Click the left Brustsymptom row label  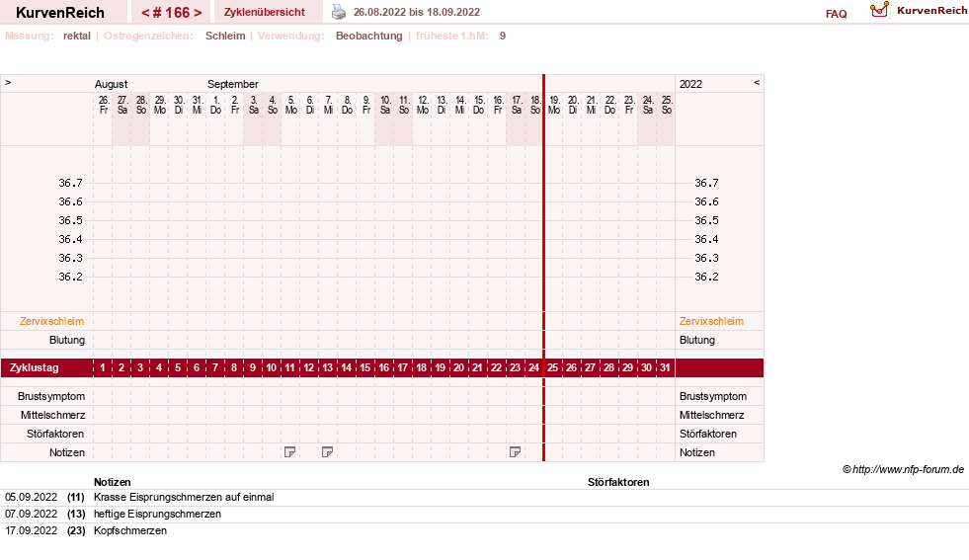[x=51, y=396]
